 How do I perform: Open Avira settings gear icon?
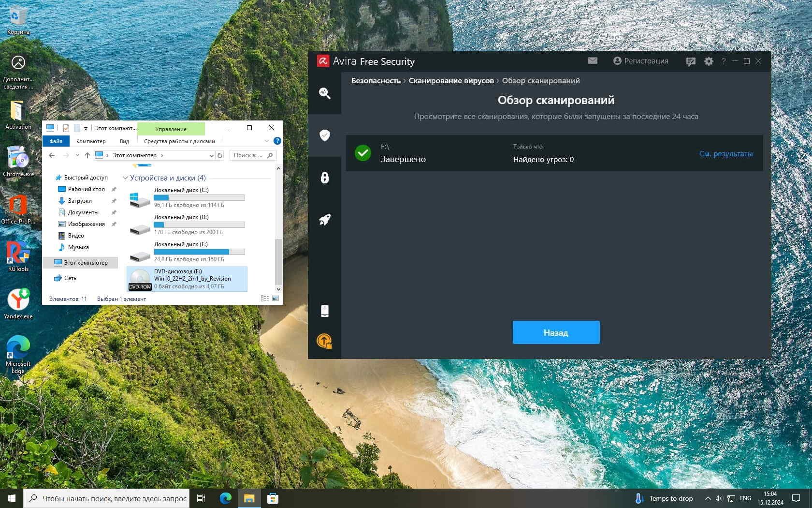709,61
